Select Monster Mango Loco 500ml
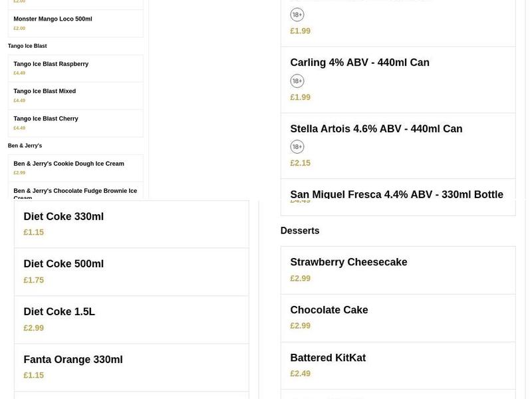This screenshot has height=399, width=532. coord(76,23)
